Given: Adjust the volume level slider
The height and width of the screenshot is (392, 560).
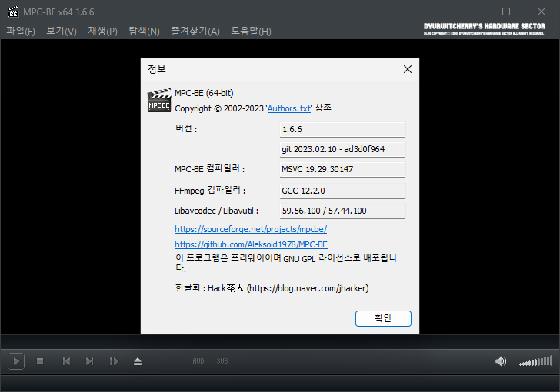Looking at the screenshot, I should pyautogui.click(x=535, y=361).
